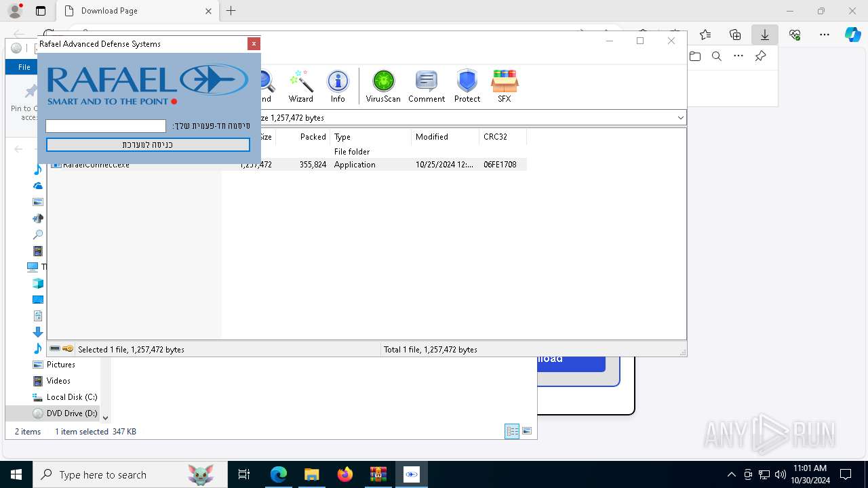The height and width of the screenshot is (488, 868).
Task: Open the File tab in File Explorer
Action: [24, 67]
